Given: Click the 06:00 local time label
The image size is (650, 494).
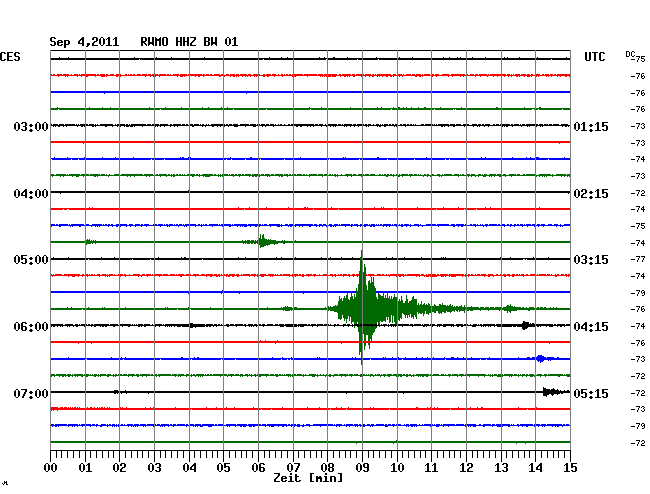Looking at the screenshot, I should pos(31,327).
